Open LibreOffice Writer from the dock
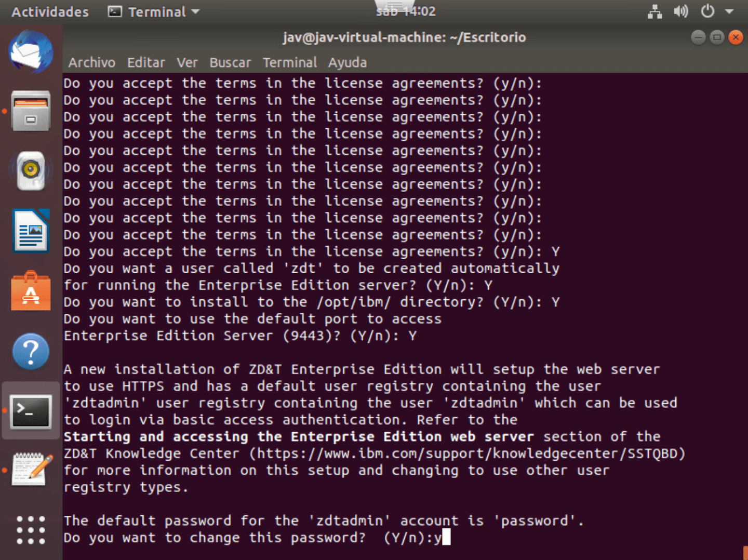The height and width of the screenshot is (560, 748). (31, 231)
